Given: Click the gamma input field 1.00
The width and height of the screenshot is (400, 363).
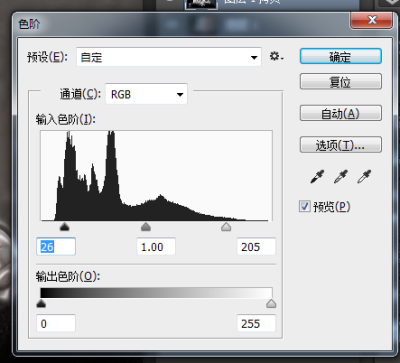Looking at the screenshot, I should tap(156, 247).
